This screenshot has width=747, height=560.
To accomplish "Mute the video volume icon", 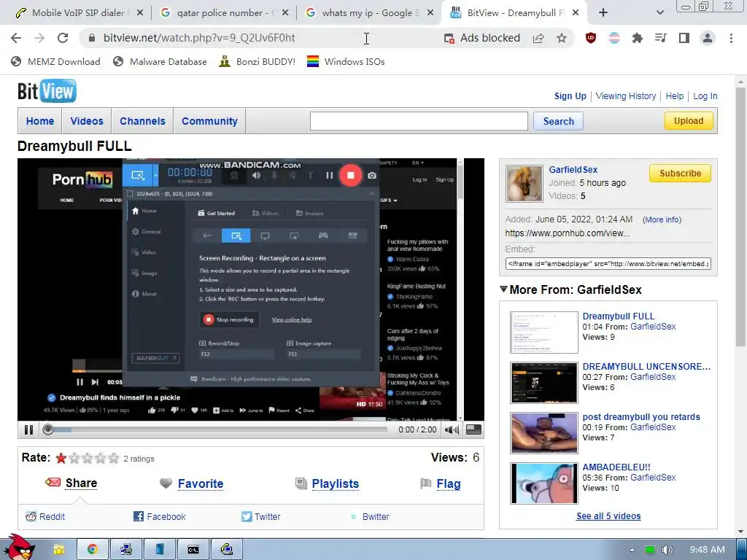I will [451, 430].
